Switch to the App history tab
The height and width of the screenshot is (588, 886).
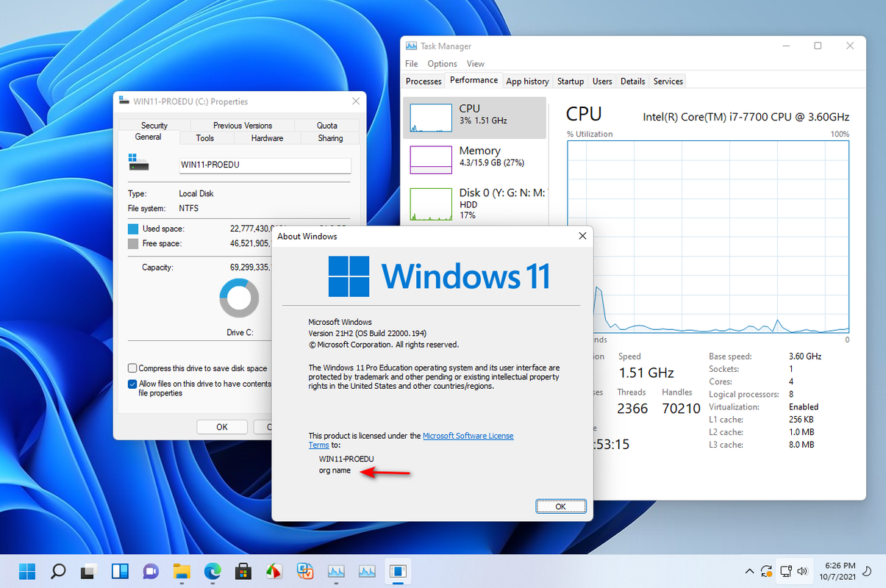[527, 82]
